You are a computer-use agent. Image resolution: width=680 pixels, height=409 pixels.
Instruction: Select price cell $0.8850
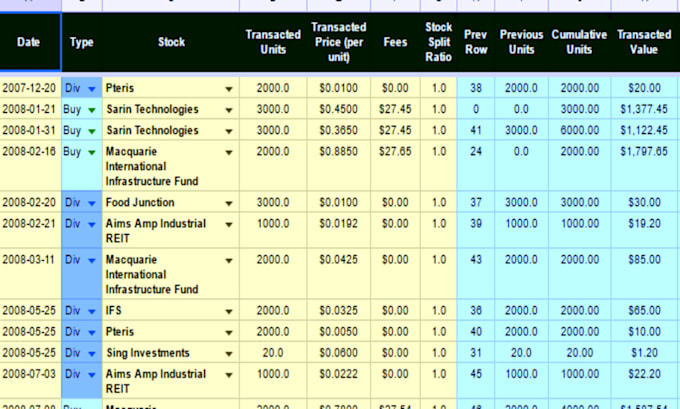pos(338,165)
